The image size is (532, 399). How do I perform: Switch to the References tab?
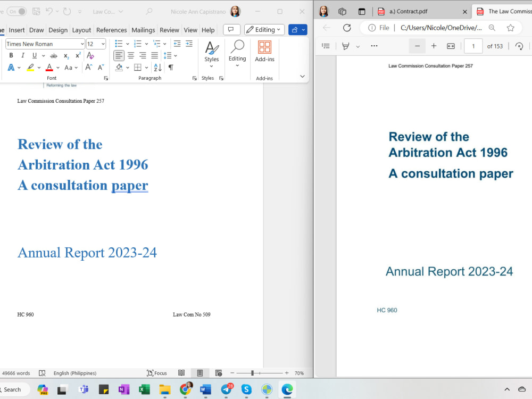click(111, 30)
